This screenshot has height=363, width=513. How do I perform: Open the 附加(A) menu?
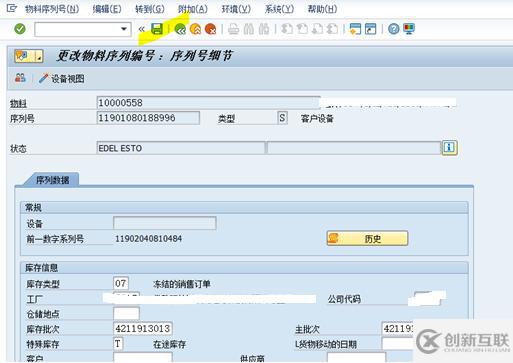[x=193, y=9]
